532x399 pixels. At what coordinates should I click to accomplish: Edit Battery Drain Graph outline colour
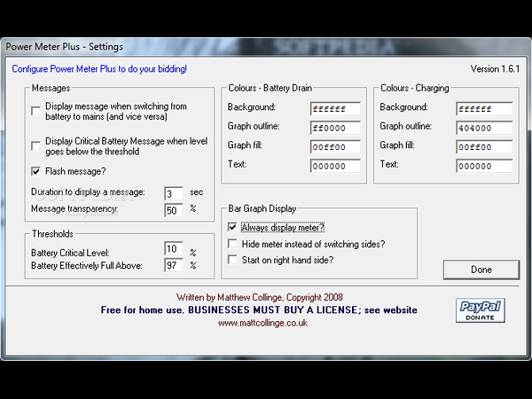point(334,128)
